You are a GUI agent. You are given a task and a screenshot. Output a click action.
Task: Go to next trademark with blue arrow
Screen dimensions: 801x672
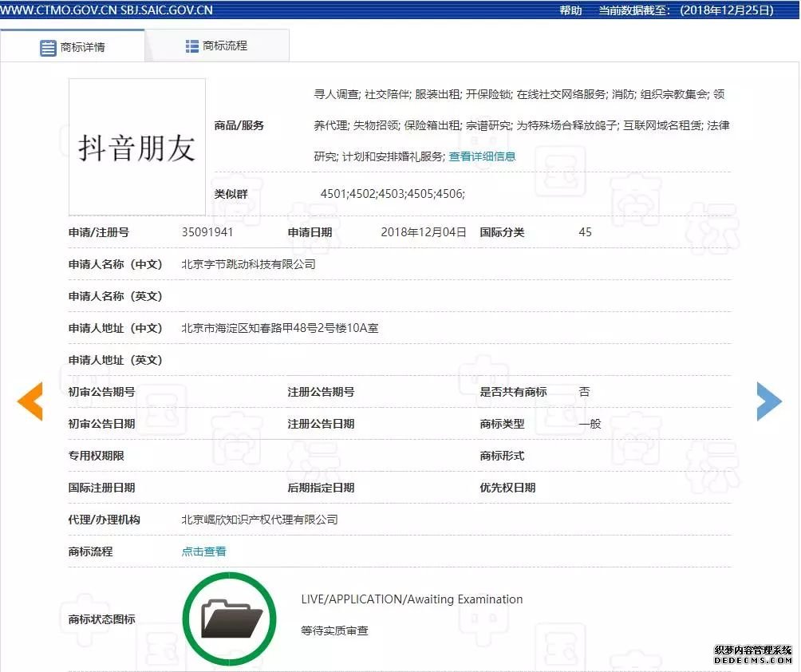click(769, 401)
